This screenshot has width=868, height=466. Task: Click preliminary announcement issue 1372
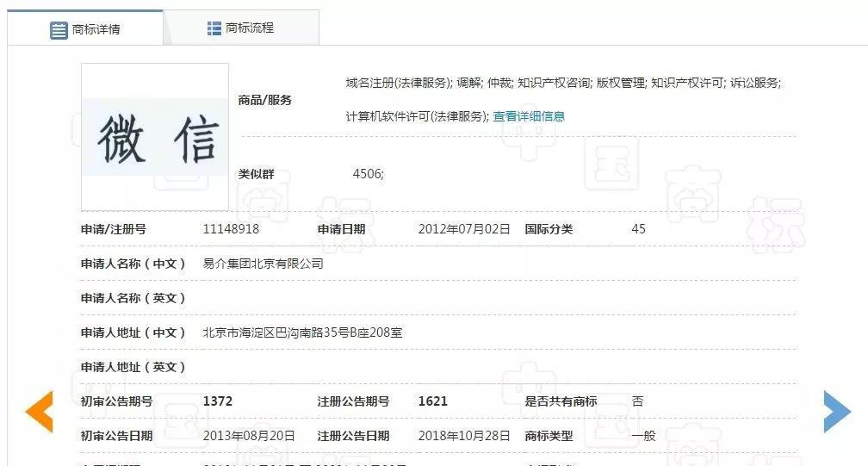tap(218, 401)
